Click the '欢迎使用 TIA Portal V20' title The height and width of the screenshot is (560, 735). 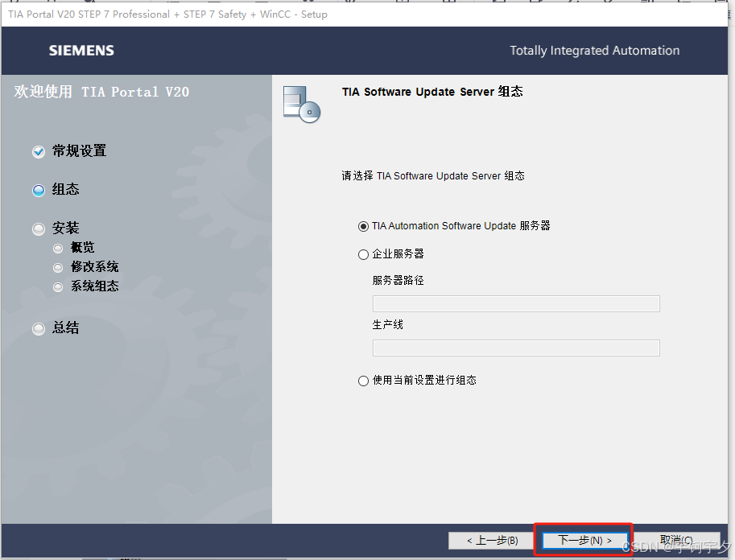[x=101, y=92]
